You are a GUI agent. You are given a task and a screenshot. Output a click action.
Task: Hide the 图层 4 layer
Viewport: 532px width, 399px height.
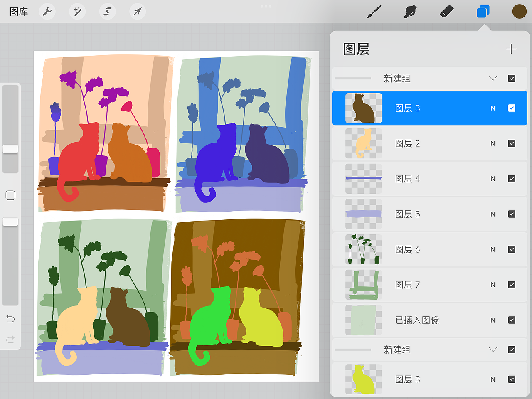tap(512, 179)
